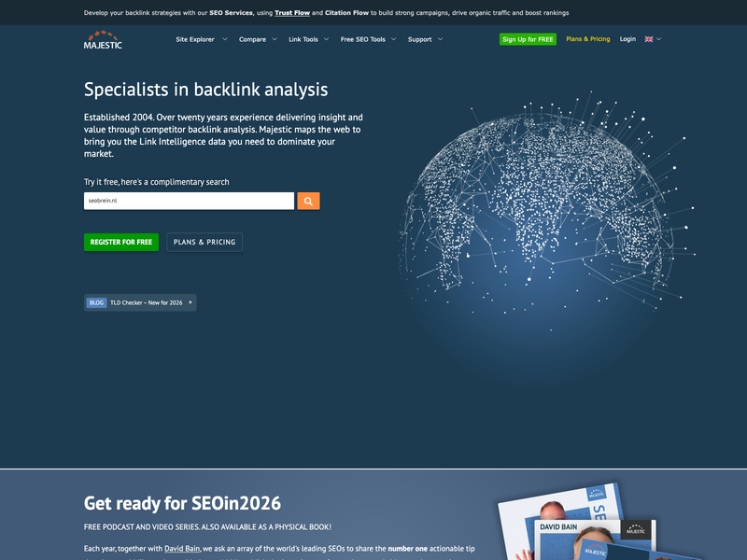Follow the Trust Flow link in the banner
The image size is (747, 560).
291,13
